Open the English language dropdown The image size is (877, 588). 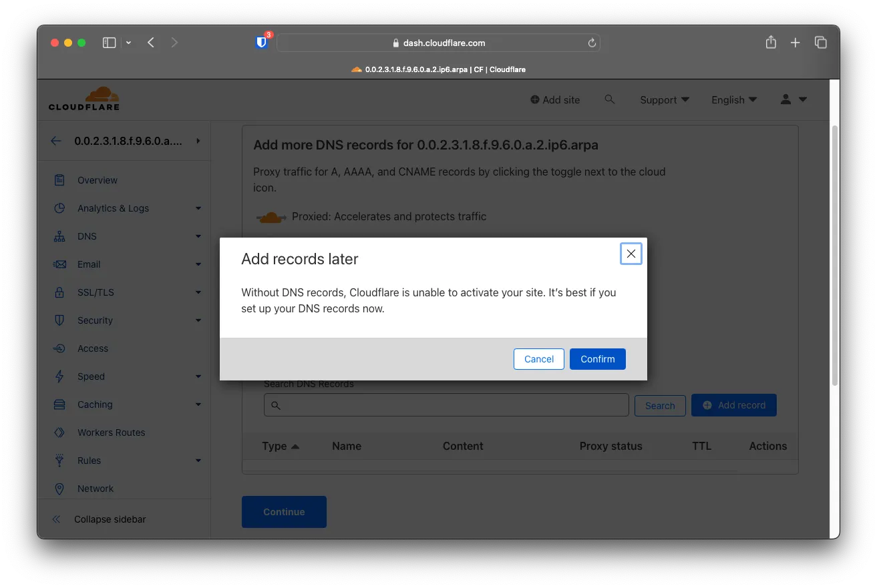(x=733, y=100)
